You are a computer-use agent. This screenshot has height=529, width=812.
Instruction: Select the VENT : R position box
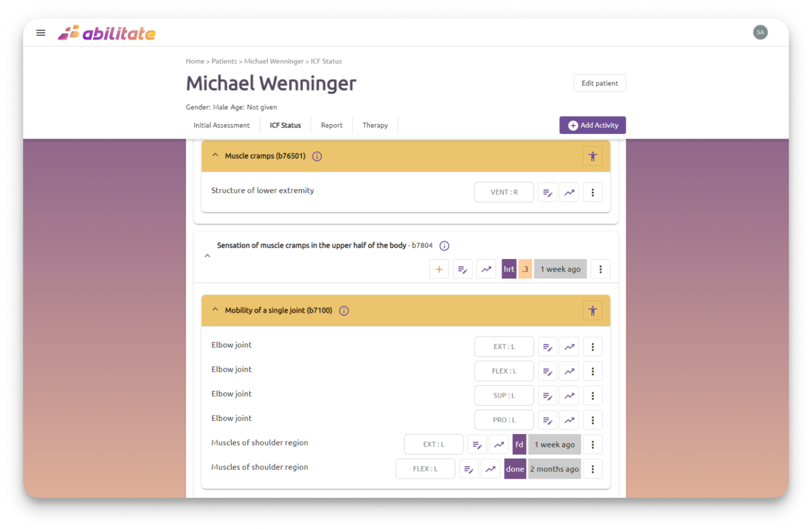point(504,192)
